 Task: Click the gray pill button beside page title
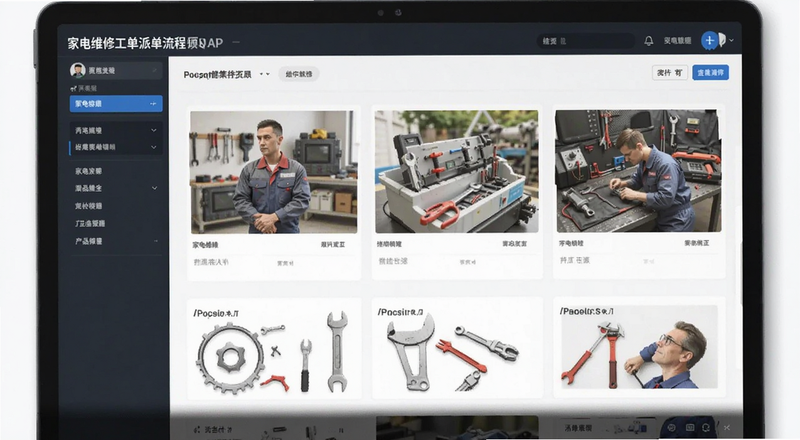pos(299,74)
